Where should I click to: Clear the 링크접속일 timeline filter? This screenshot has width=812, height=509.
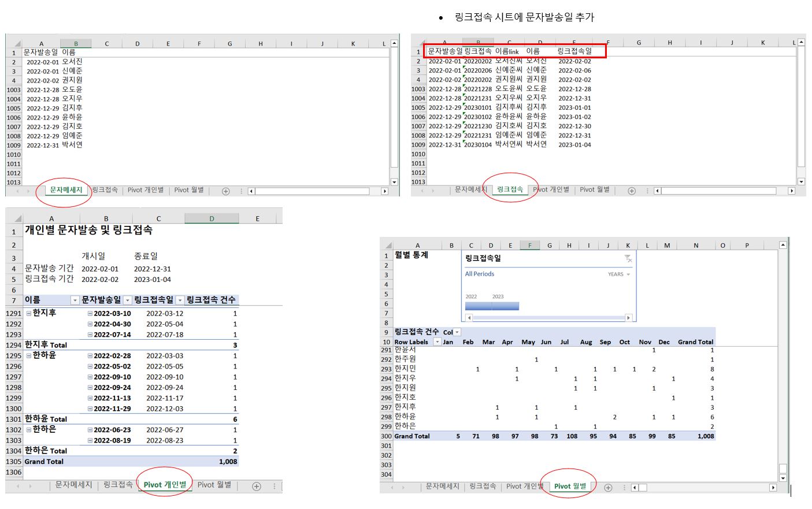628,258
